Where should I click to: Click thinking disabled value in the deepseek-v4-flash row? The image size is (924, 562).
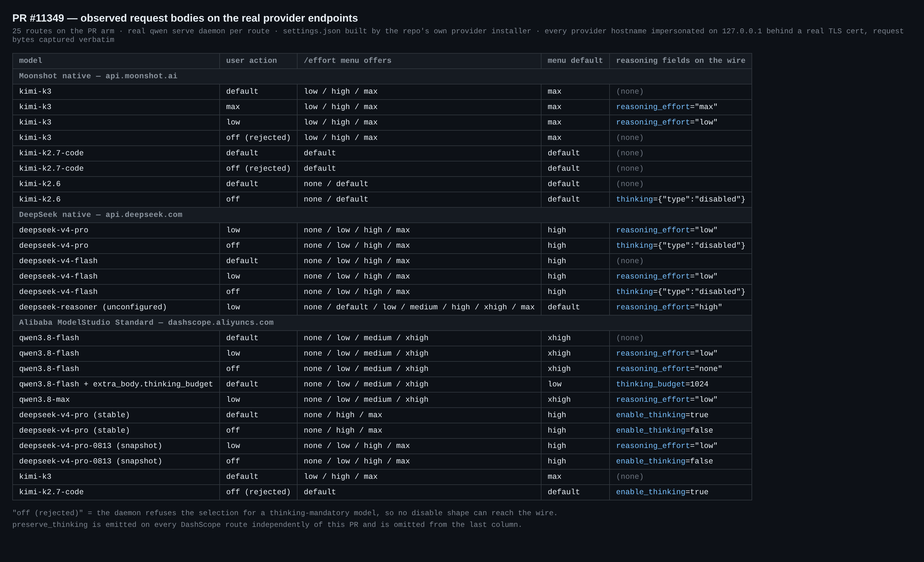click(x=680, y=292)
